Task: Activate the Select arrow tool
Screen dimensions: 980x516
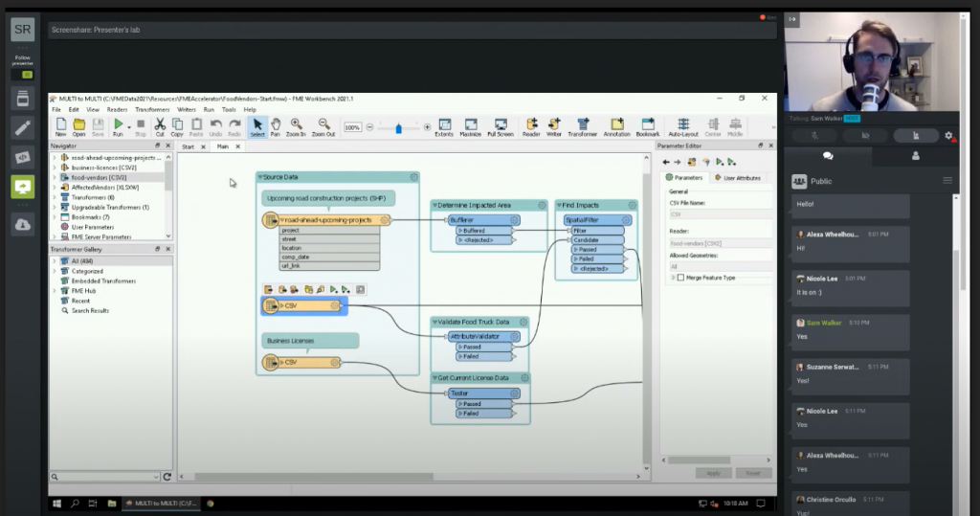Action: pyautogui.click(x=256, y=127)
